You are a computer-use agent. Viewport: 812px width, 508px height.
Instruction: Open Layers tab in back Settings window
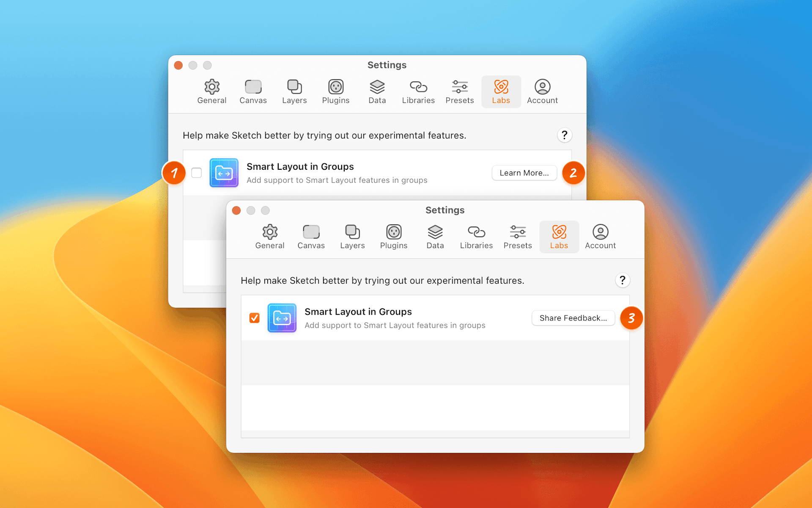click(294, 92)
